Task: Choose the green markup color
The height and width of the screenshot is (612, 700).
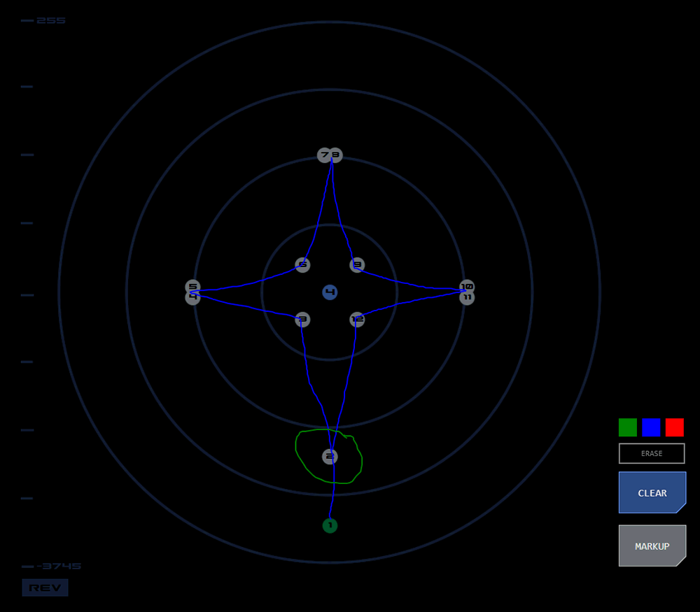Action: click(x=628, y=427)
